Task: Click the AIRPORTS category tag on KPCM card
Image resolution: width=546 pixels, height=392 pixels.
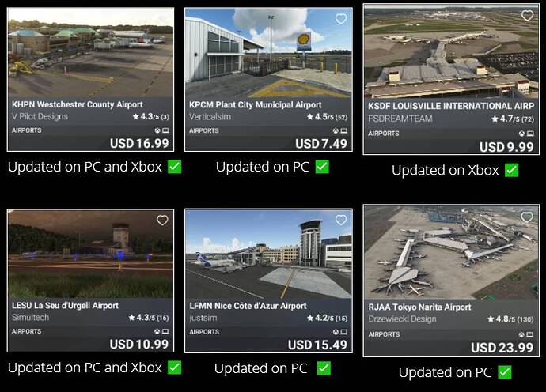Action: tap(204, 130)
